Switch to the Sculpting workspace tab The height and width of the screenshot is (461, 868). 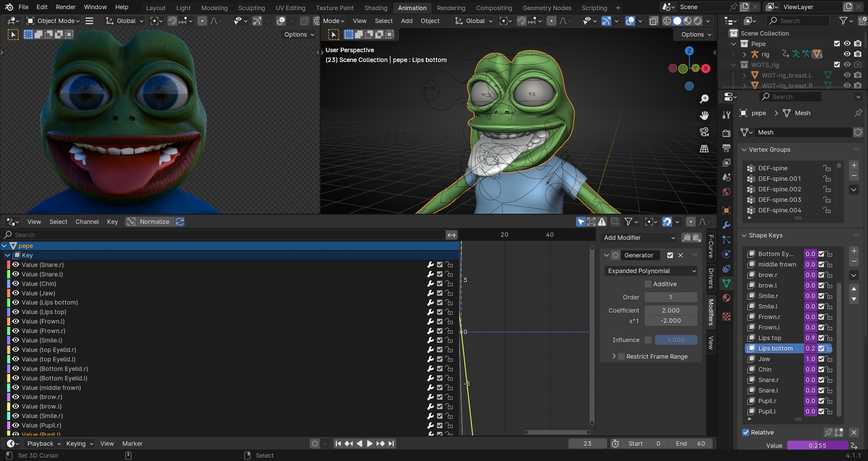click(252, 8)
